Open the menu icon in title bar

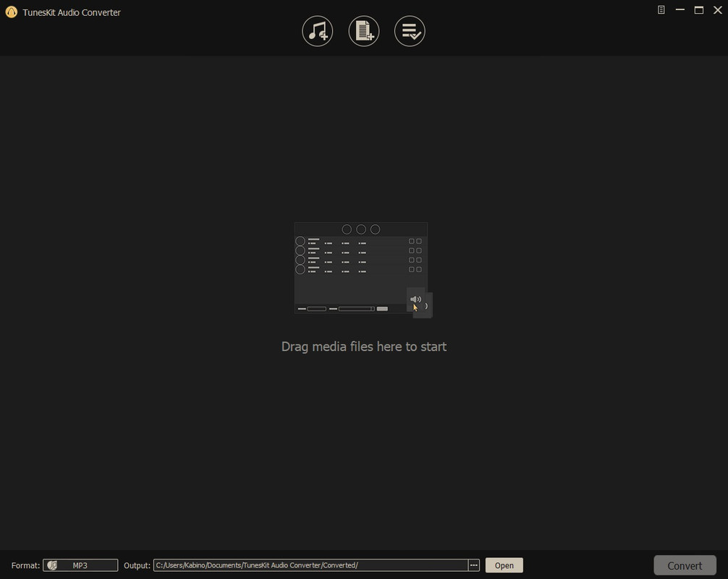(661, 9)
